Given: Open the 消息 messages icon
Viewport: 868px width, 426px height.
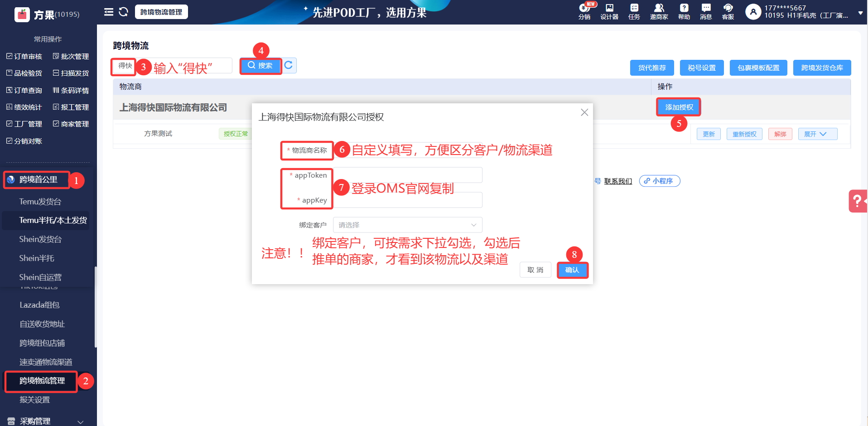Looking at the screenshot, I should (x=706, y=12).
